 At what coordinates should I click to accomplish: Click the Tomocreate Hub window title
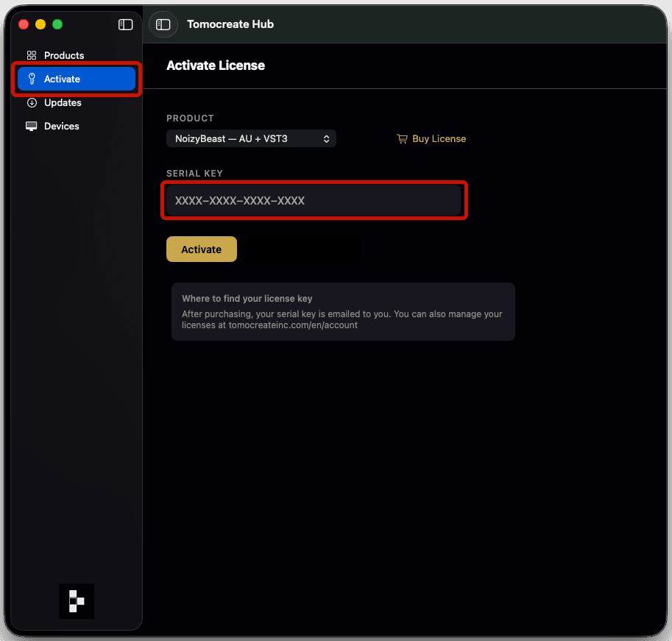230,24
